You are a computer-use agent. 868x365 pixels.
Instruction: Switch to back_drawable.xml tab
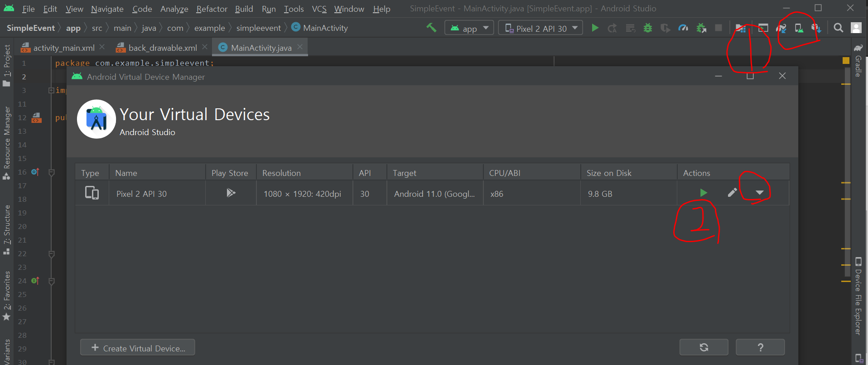tap(163, 48)
